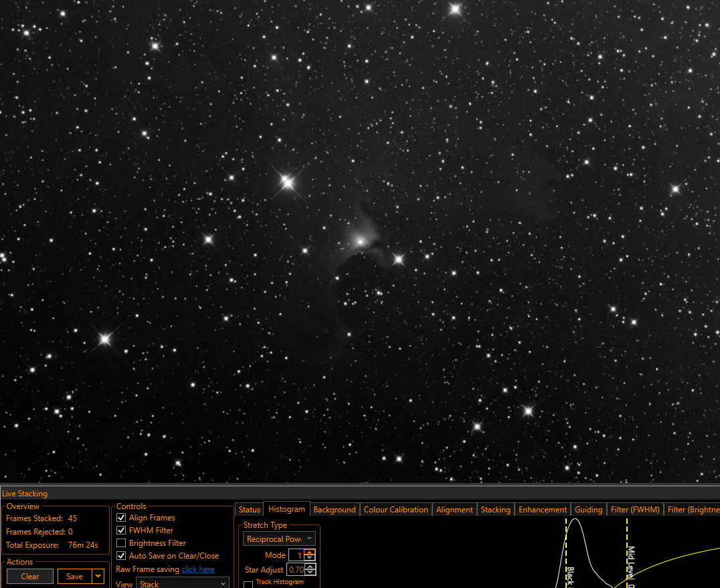The height and width of the screenshot is (588, 720).
Task: Open the Colour Calibration tab
Action: click(395, 510)
